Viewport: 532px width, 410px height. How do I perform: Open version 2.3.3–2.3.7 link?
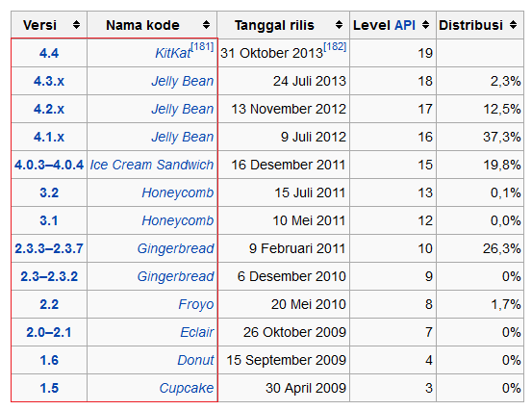[x=49, y=248]
